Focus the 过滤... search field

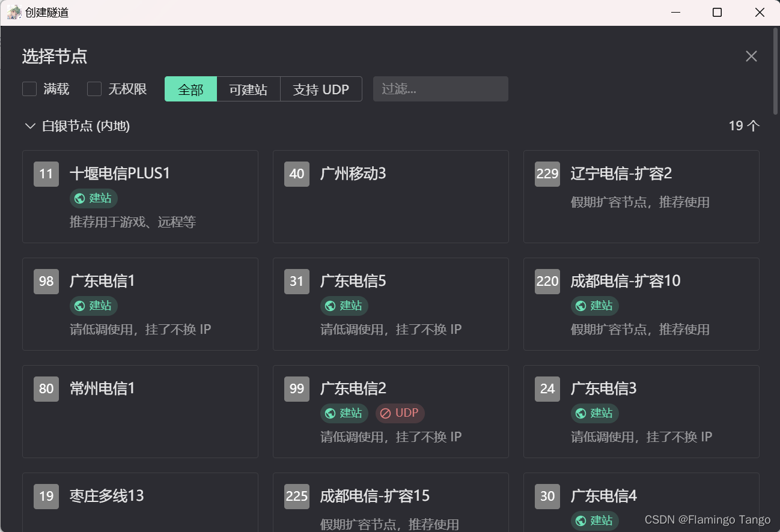440,89
